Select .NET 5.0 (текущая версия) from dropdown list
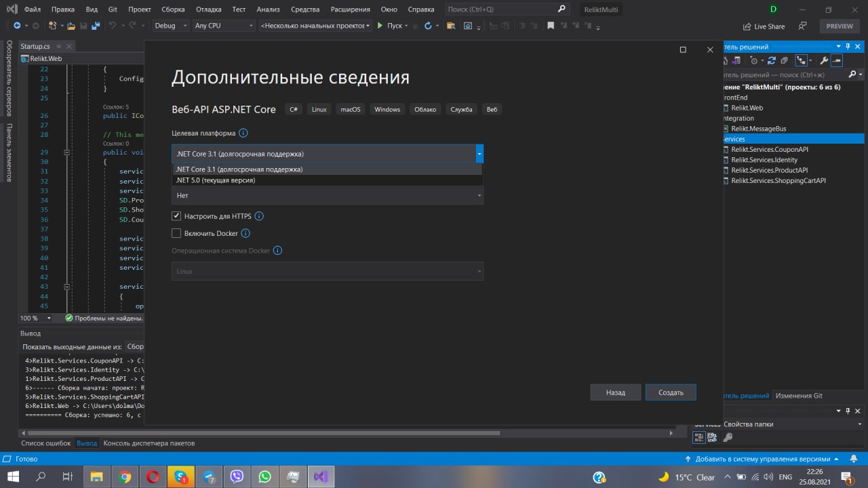Screen dimensions: 868x488 coord(327,180)
